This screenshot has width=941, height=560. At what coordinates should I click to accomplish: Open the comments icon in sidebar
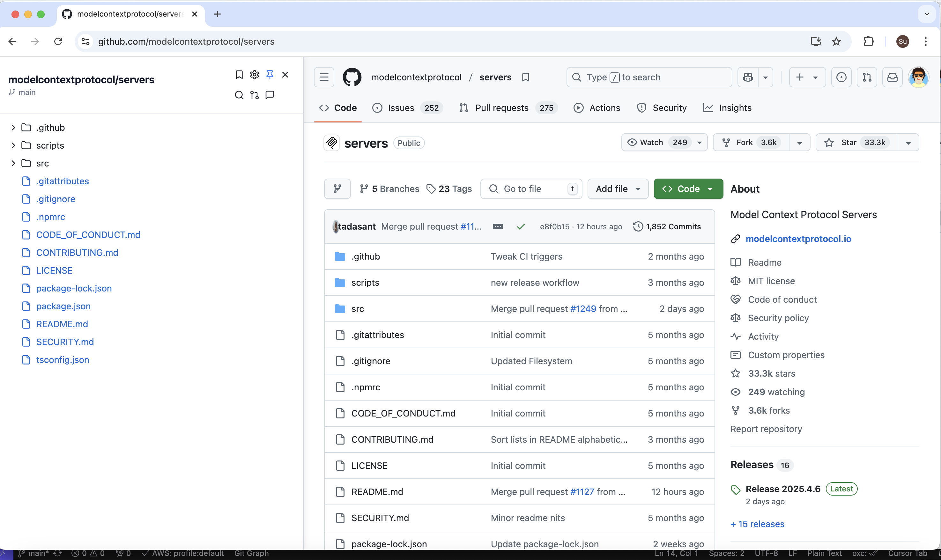click(270, 95)
